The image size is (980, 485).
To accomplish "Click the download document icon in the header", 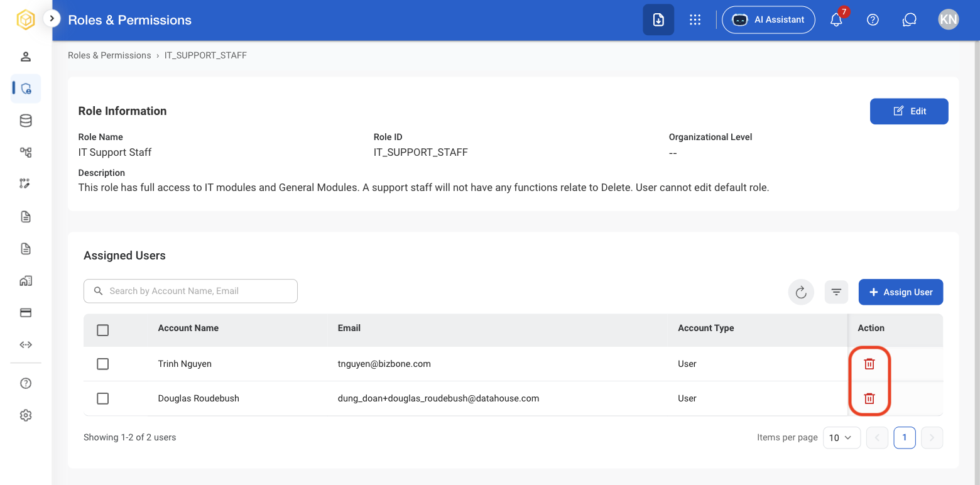I will 658,19.
